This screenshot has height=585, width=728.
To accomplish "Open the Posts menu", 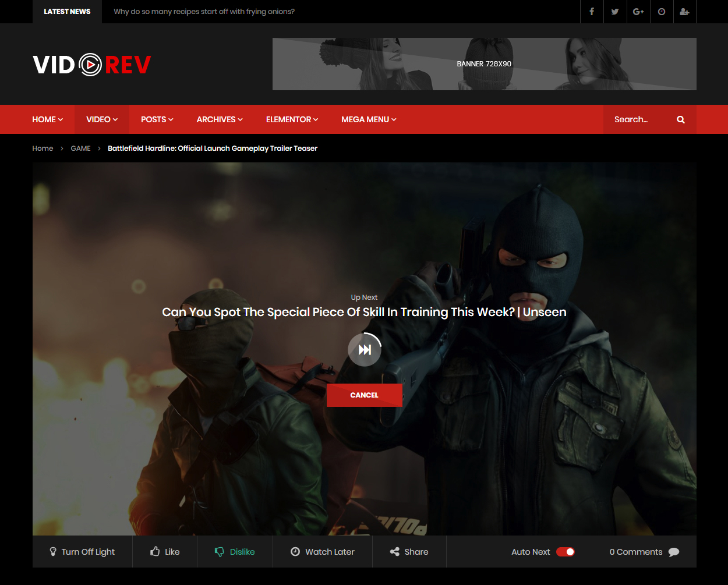I will point(157,119).
